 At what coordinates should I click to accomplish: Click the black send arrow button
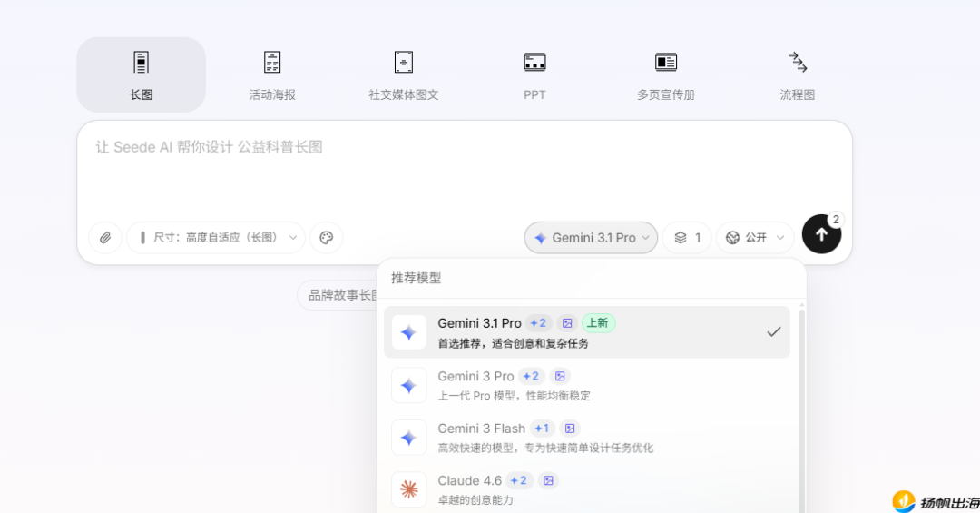821,234
